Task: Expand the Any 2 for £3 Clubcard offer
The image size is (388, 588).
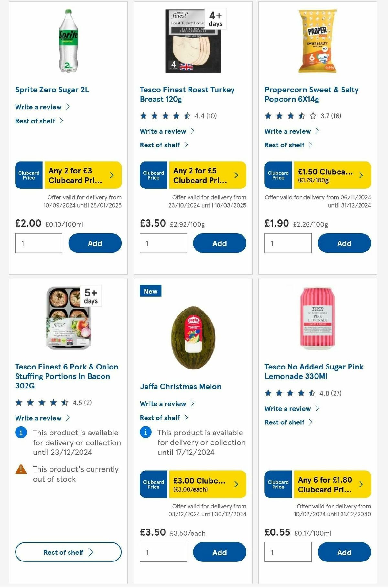Action: (x=111, y=175)
